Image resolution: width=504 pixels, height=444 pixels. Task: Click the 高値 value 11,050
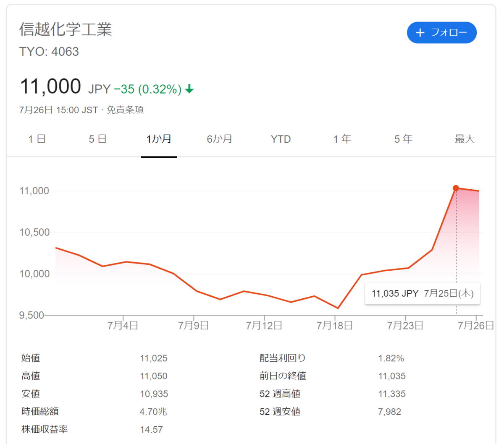point(154,376)
